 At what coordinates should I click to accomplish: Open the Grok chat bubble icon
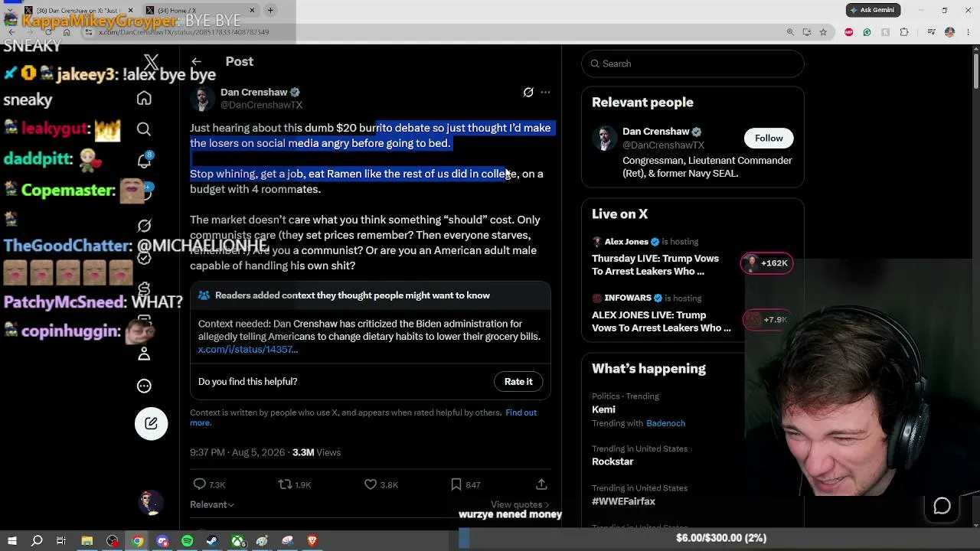tap(942, 506)
